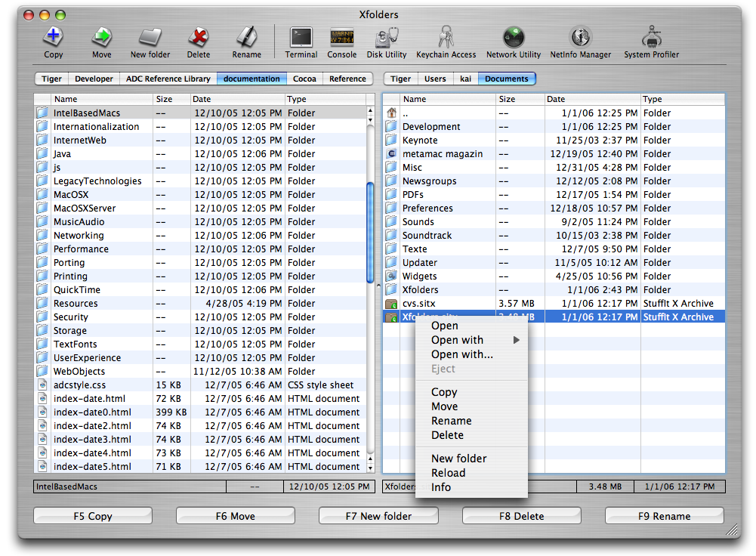The width and height of the screenshot is (756, 556).
Task: Choose Rename from the context menu
Action: 471,421
